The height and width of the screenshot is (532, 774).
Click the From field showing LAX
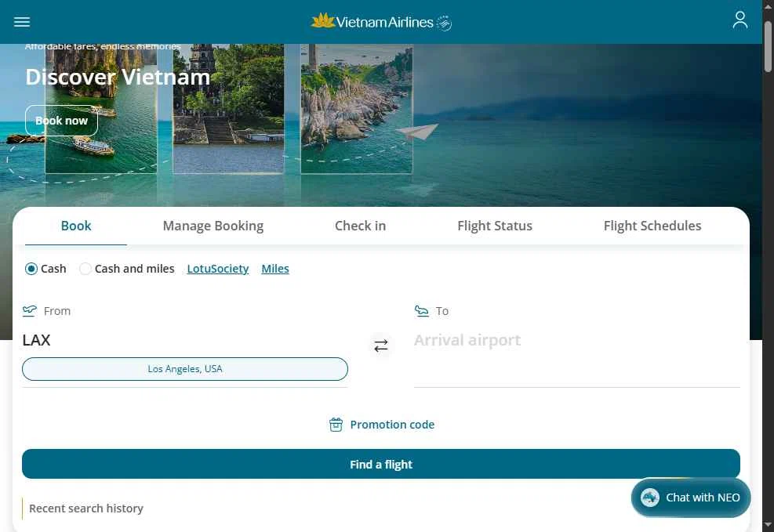click(184, 340)
